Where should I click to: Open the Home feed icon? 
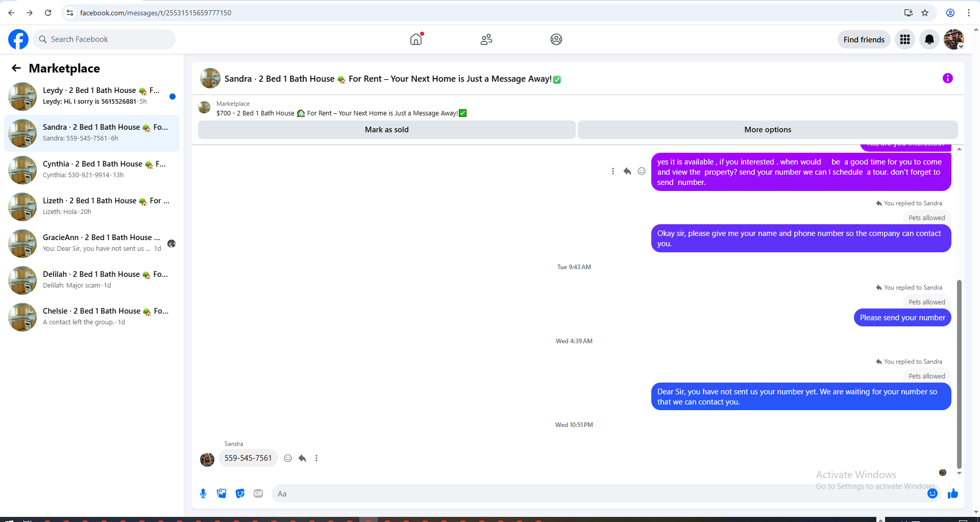point(416,39)
